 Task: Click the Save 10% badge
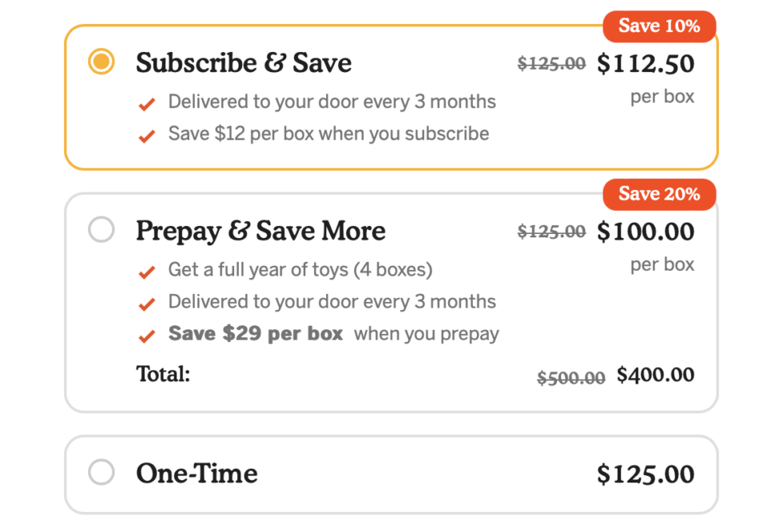point(659,26)
